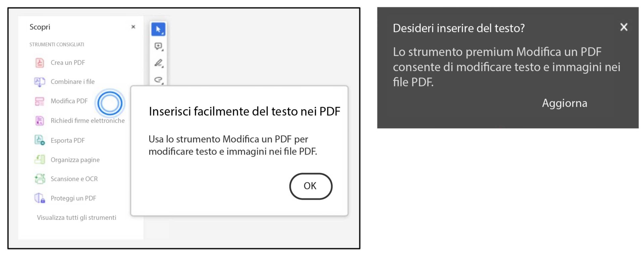Dismiss the Desideri inserire del testo notification

click(624, 28)
